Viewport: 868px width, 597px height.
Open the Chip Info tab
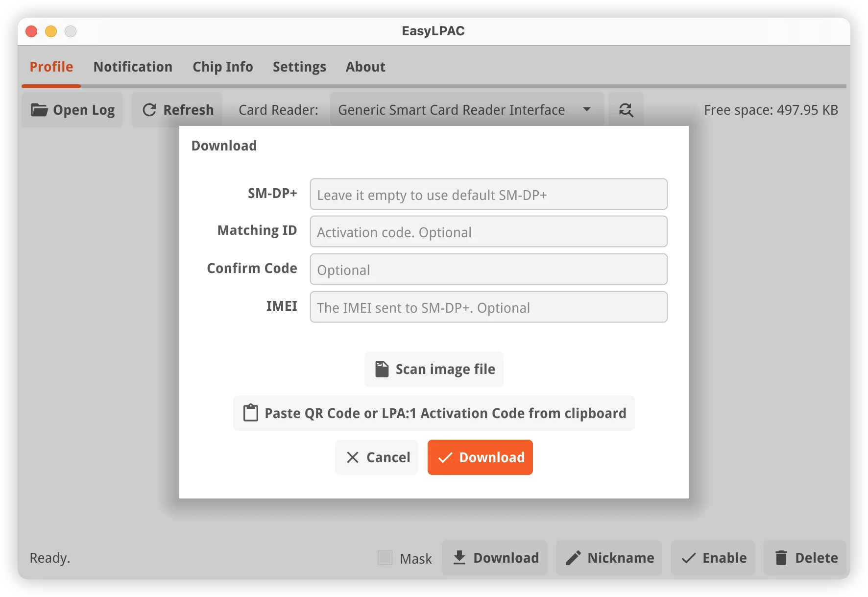pyautogui.click(x=222, y=67)
